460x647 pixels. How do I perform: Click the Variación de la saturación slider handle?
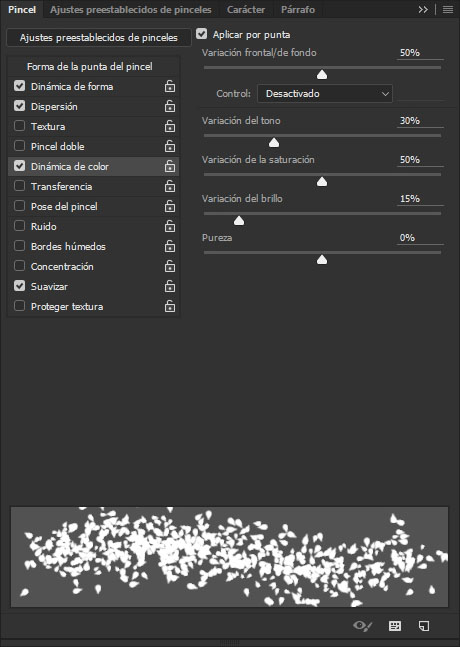click(322, 182)
